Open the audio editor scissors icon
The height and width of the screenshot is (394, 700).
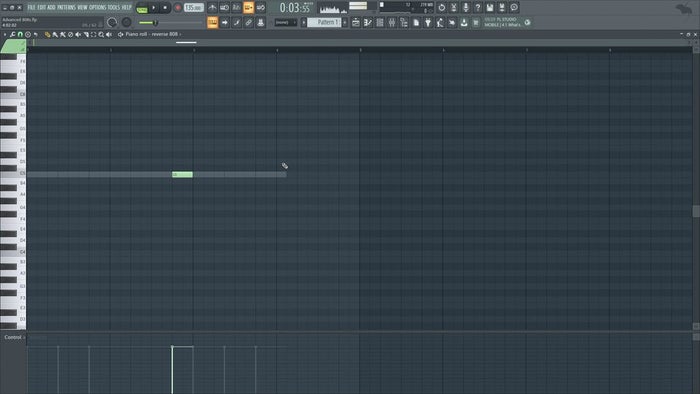[x=454, y=8]
